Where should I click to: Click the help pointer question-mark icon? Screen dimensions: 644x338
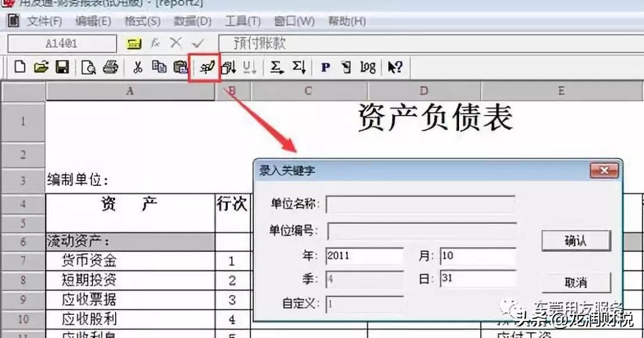click(395, 67)
